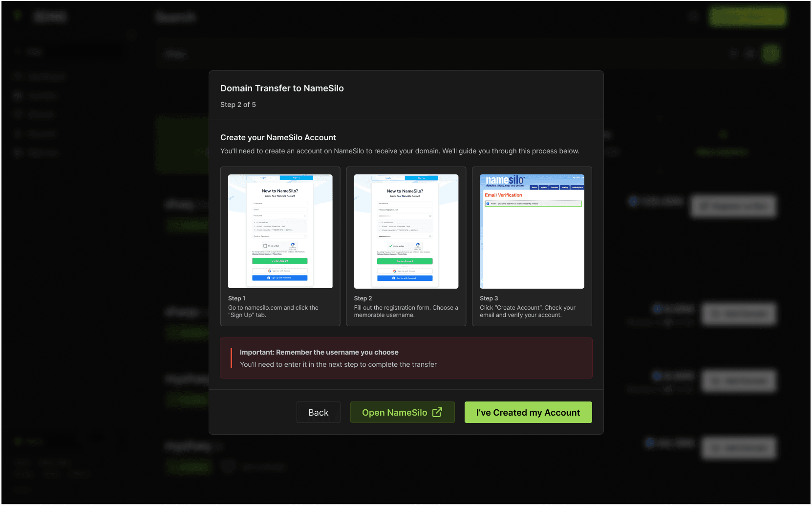Click the blue info icon in the Email Verification banner

pos(488,204)
